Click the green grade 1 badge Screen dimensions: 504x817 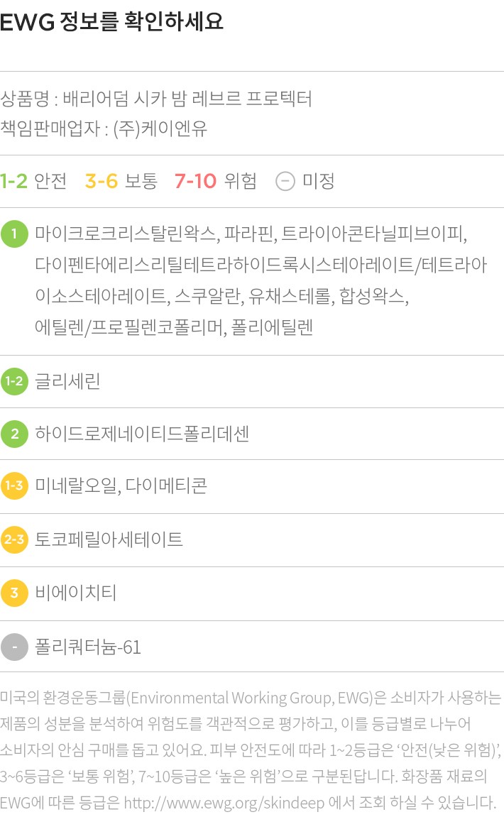click(14, 234)
